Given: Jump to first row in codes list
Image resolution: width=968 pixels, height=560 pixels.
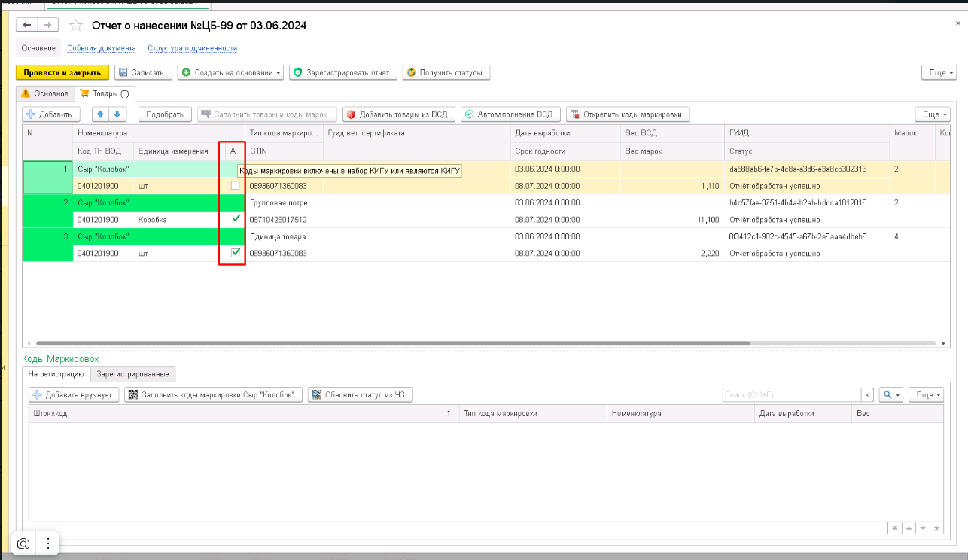Looking at the screenshot, I should pyautogui.click(x=894, y=528).
